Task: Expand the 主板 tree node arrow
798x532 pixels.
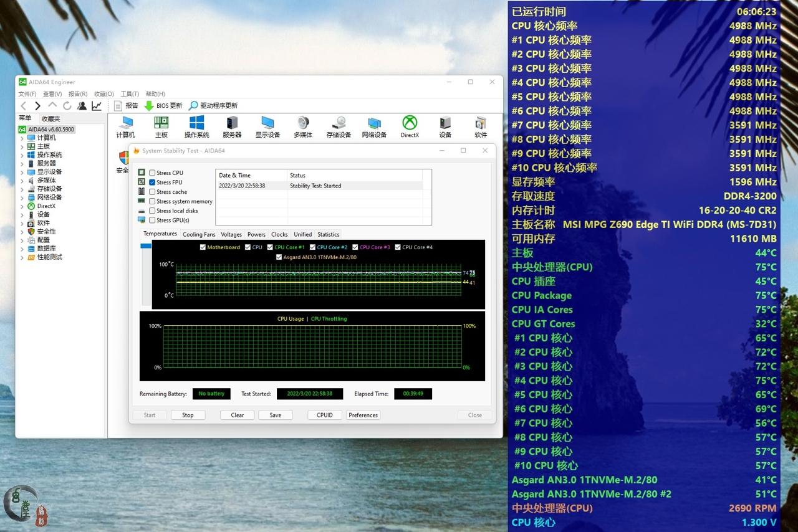Action: (22, 146)
